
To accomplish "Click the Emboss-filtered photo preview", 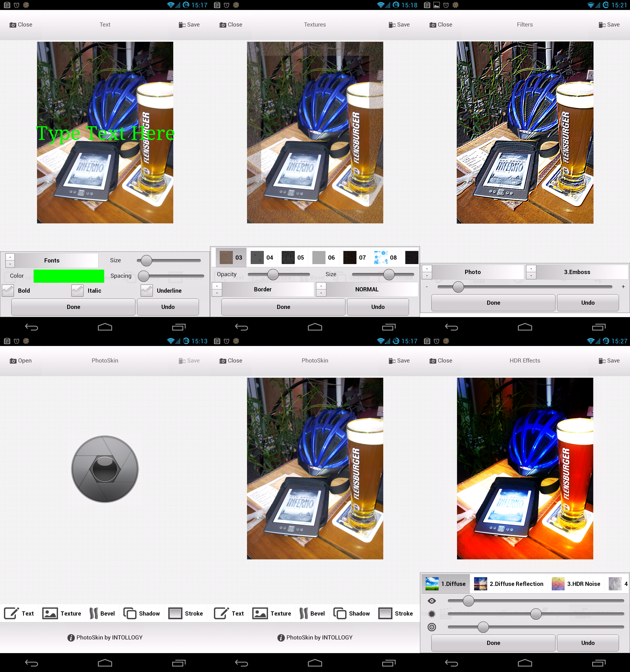I will 525,133.
